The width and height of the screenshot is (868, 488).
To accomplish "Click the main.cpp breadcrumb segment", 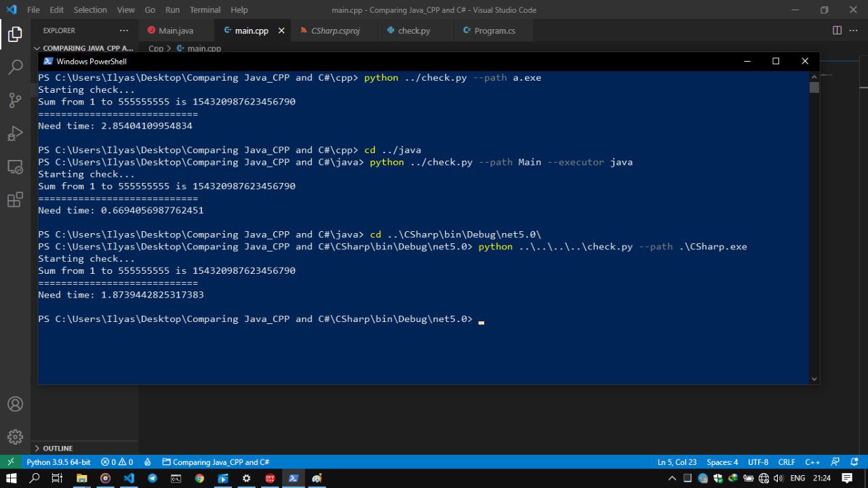I will (199, 49).
